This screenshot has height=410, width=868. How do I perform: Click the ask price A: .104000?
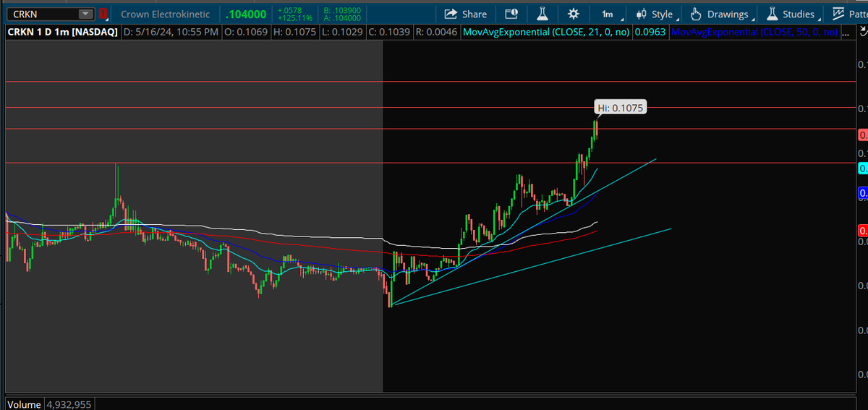[x=344, y=17]
